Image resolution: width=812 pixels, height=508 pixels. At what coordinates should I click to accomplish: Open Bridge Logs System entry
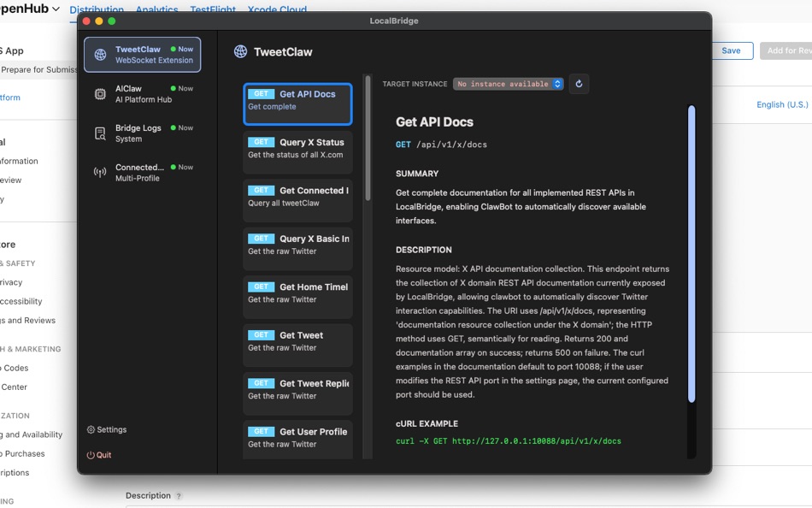pos(143,133)
